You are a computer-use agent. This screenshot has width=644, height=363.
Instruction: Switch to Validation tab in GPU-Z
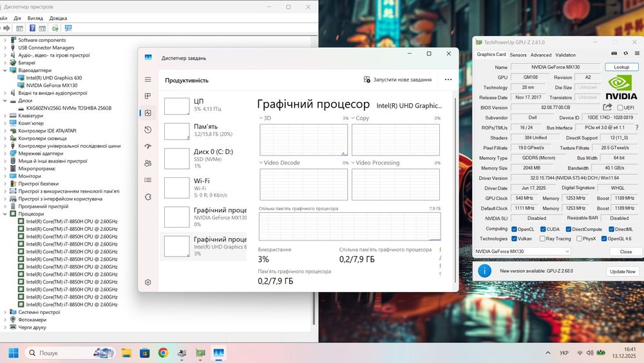(x=565, y=55)
